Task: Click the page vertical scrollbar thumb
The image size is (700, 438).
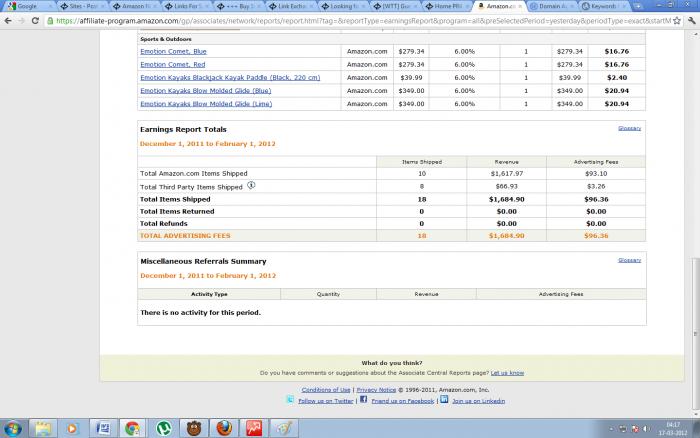Action: (696, 333)
